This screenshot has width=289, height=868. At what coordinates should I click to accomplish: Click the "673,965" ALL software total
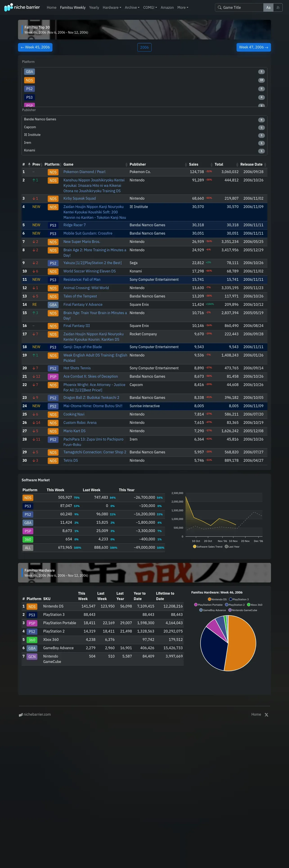tap(65, 548)
